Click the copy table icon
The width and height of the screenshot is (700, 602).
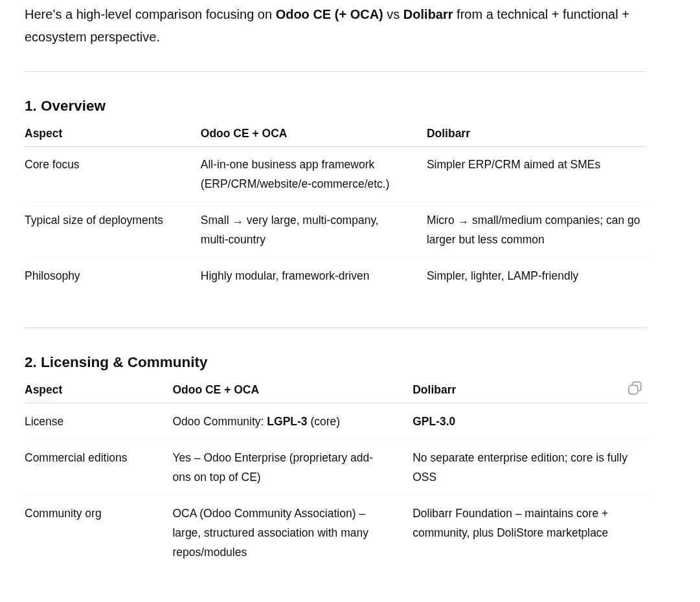(x=635, y=388)
